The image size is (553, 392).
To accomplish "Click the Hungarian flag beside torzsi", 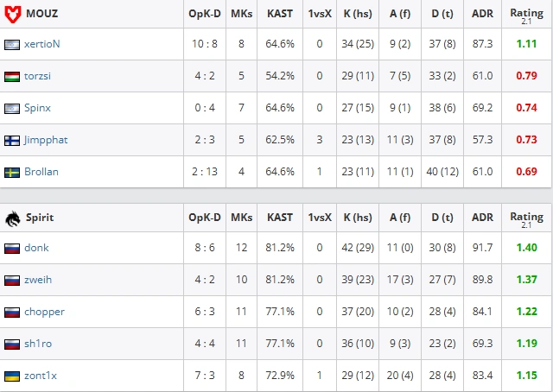I will click(12, 77).
